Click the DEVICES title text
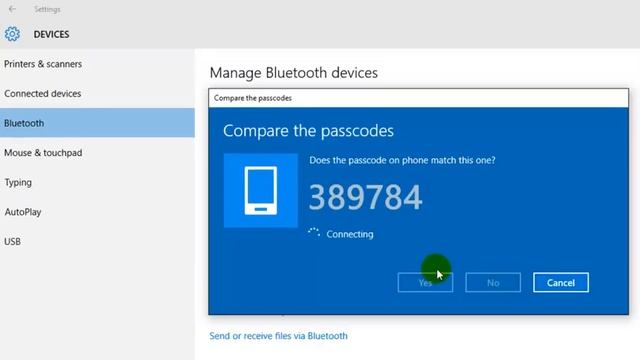Screen dimensions: 640x360 [51, 34]
